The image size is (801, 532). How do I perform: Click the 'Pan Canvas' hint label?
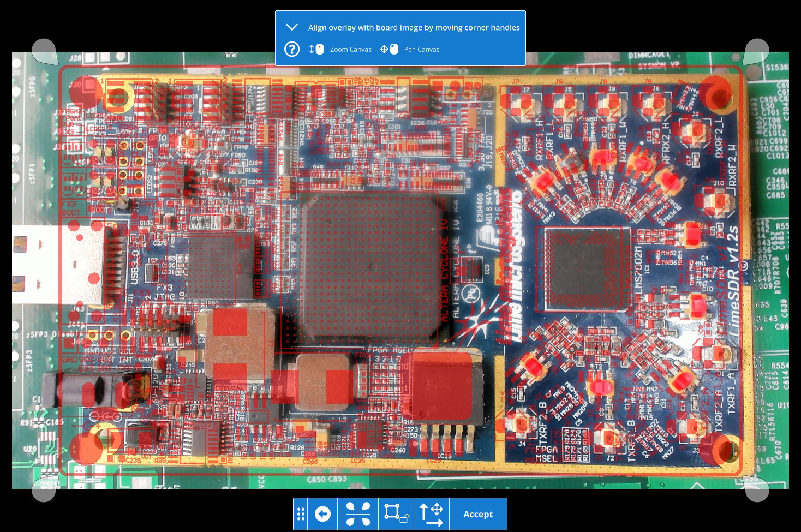coord(421,49)
